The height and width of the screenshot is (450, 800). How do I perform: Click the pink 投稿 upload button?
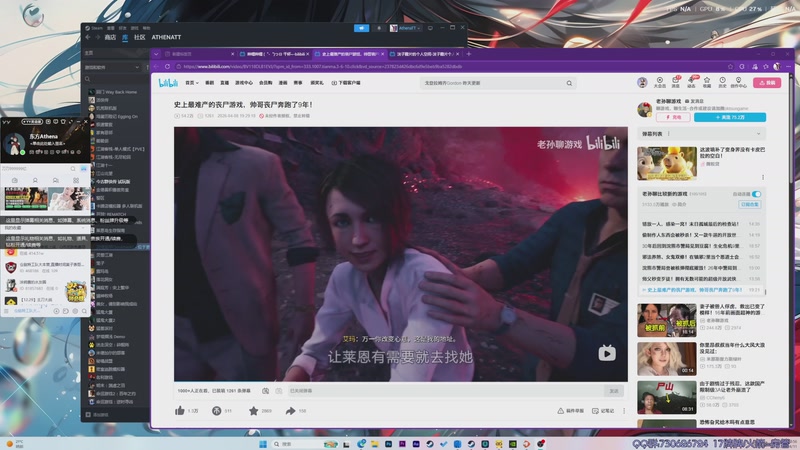tap(767, 83)
